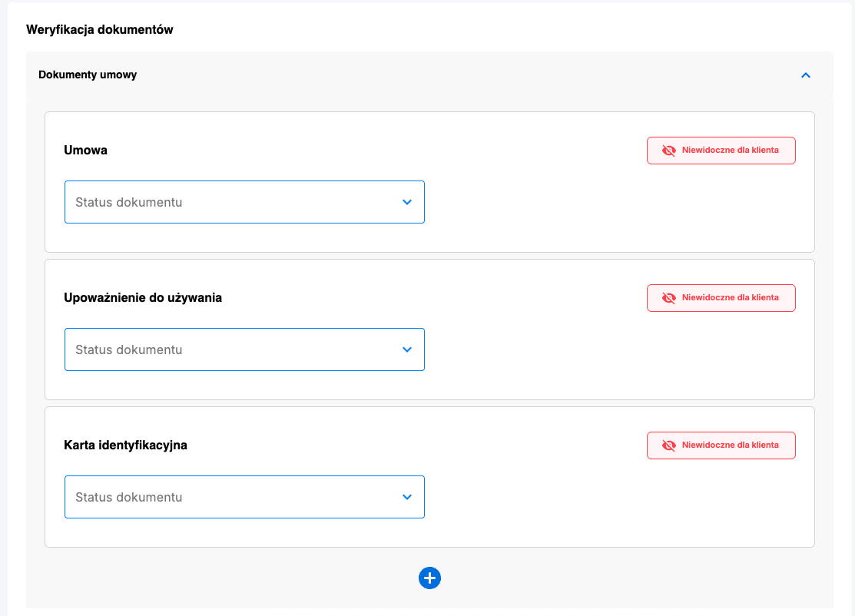Click the dropdown arrow under Upoważnienie do używania
The width and height of the screenshot is (855, 616).
tap(407, 349)
